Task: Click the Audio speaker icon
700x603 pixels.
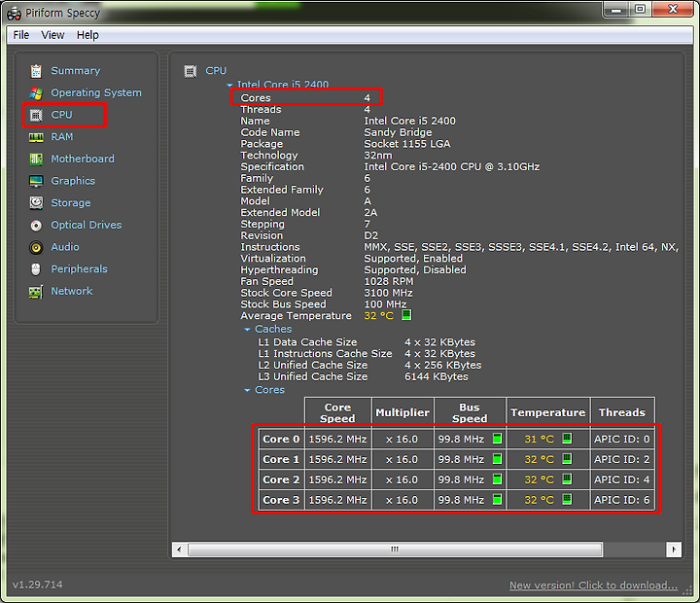Action: coord(36,247)
